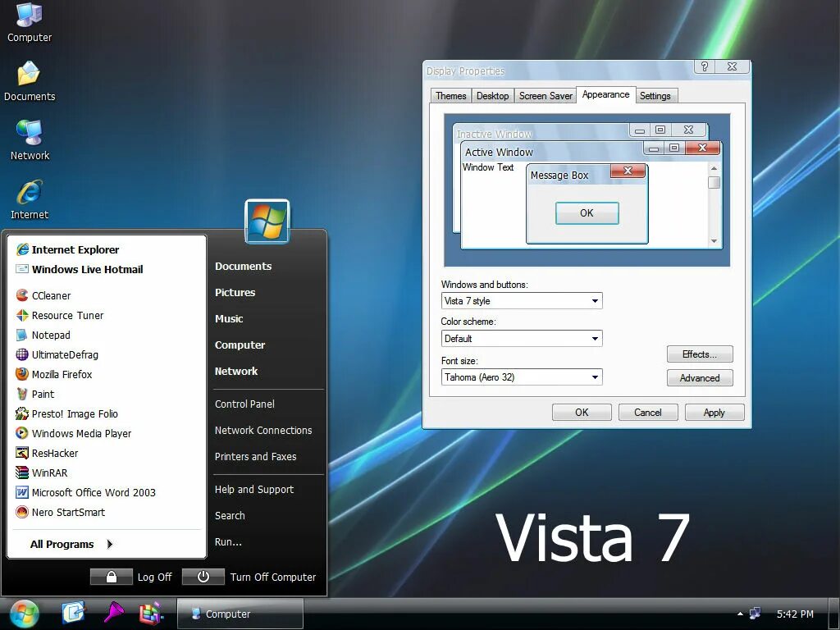This screenshot has width=840, height=630.
Task: Launch Presto! Image Folio
Action: 67,414
